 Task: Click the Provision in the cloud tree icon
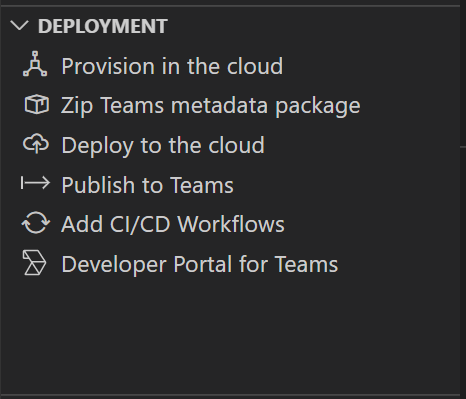[x=35, y=64]
